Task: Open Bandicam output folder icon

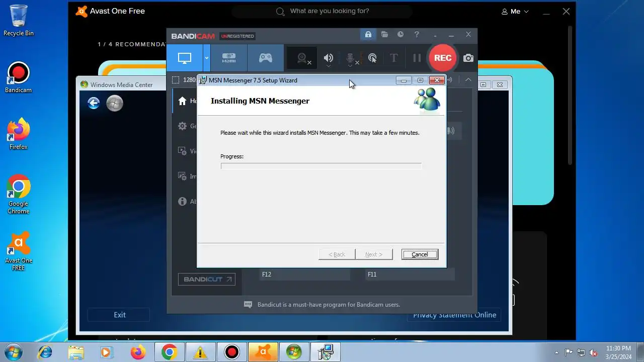Action: point(384,35)
